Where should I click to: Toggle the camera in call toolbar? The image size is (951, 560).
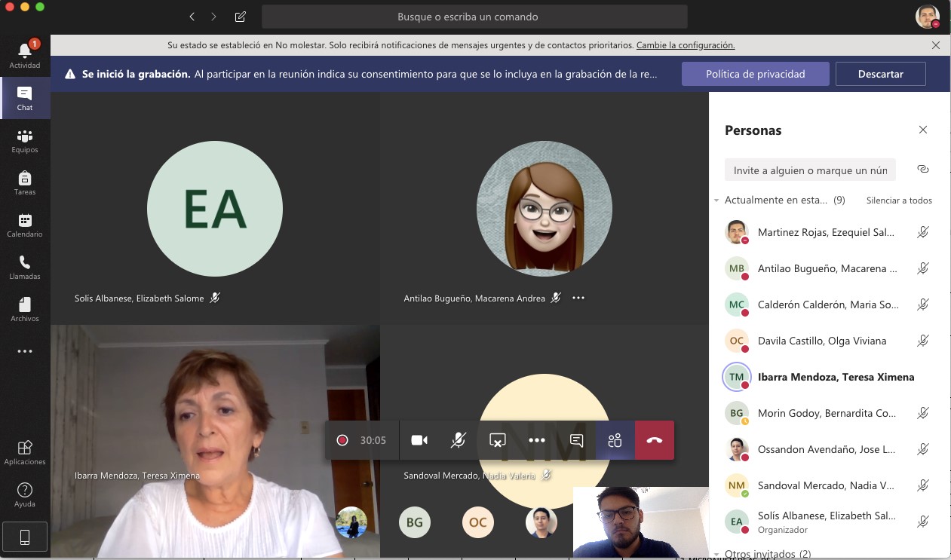tap(419, 440)
